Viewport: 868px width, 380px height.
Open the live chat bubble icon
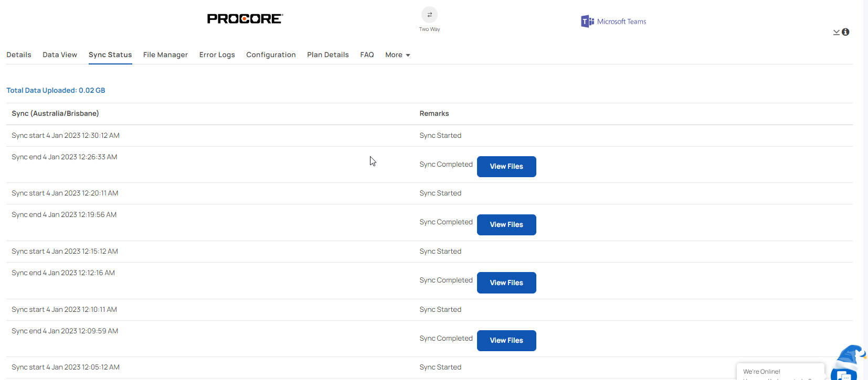coord(843,374)
